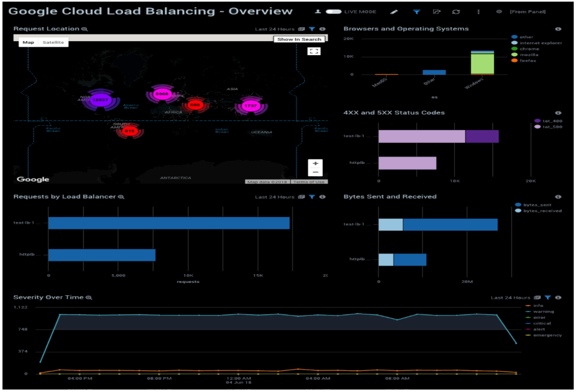Refresh the dashboard with the refresh icon

[x=456, y=12]
